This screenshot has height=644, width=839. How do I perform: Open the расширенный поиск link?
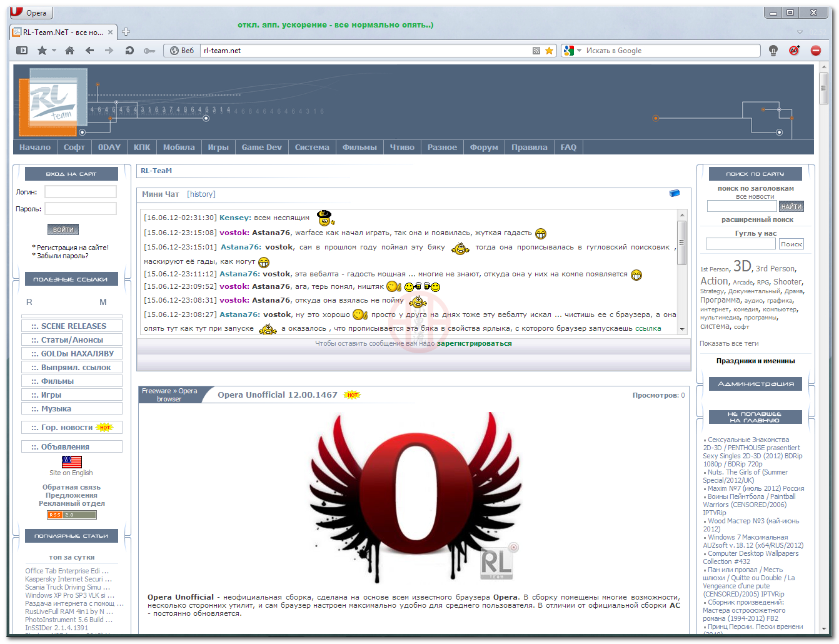coord(757,219)
